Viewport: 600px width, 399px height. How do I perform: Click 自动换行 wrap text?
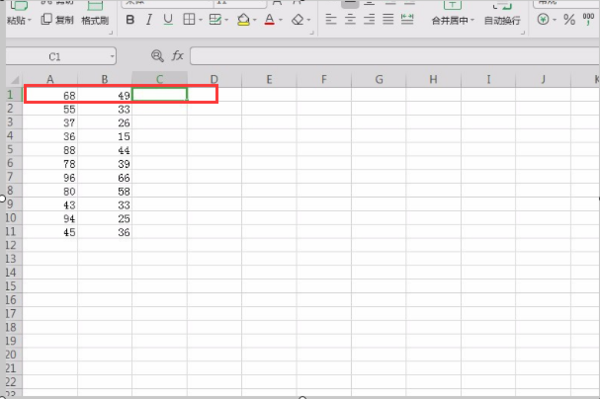(502, 21)
